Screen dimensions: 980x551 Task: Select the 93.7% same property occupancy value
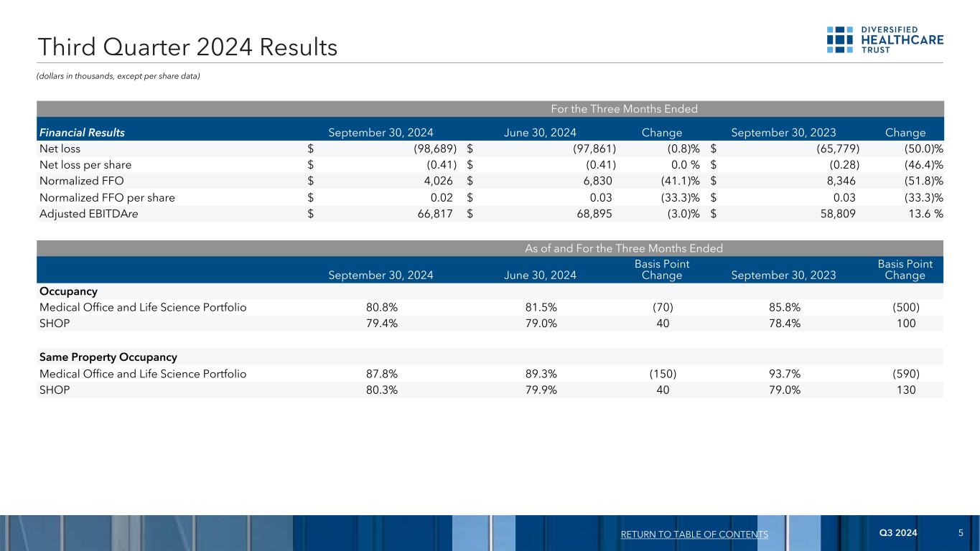pyautogui.click(x=783, y=373)
